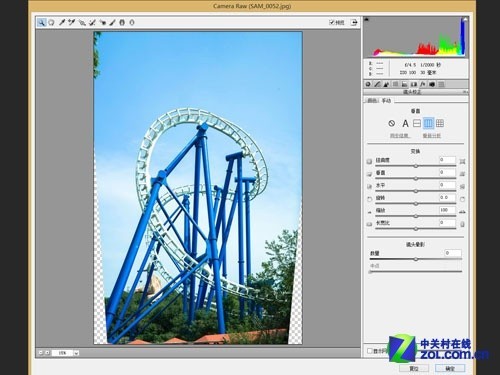Click the wide icon left of aspect slider

(x=369, y=224)
